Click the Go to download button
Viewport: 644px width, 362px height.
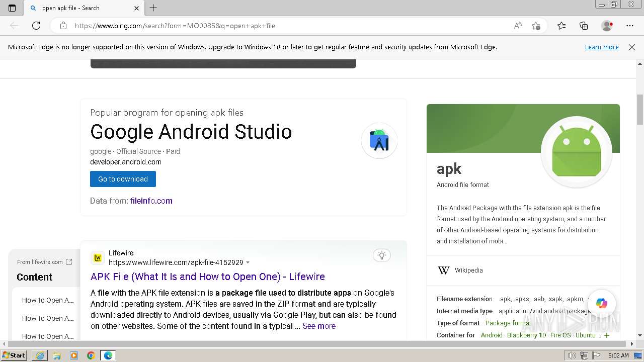pos(123,179)
